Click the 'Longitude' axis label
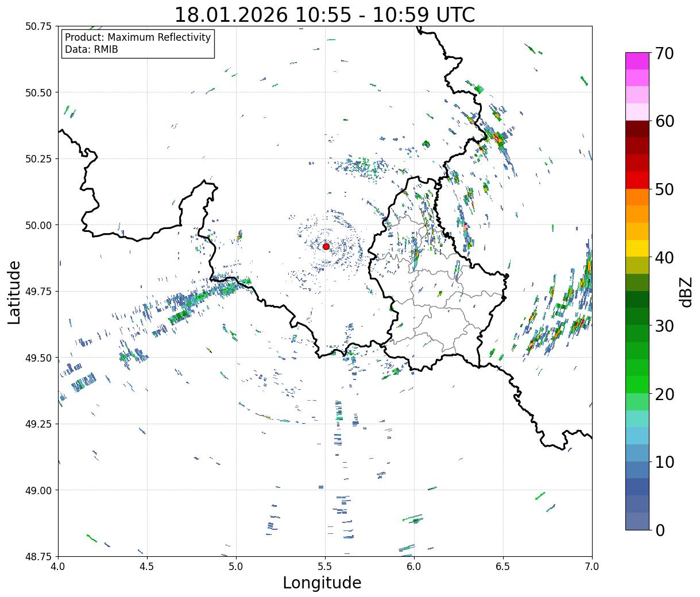The image size is (700, 597). click(322, 583)
